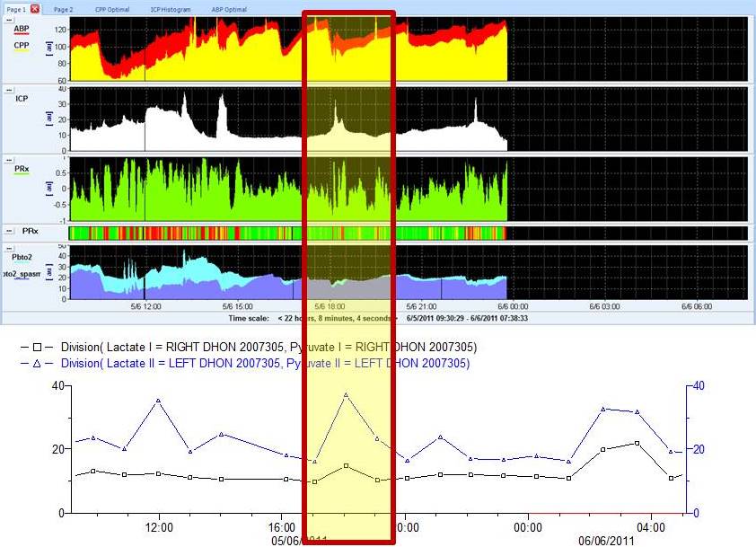
Task: Open the CPP Optimal tab
Action: pos(112,8)
